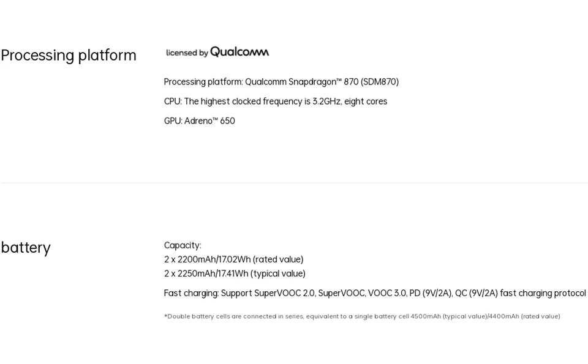588x364 pixels.
Task: Click the horizontal divider between sections
Action: click(294, 183)
